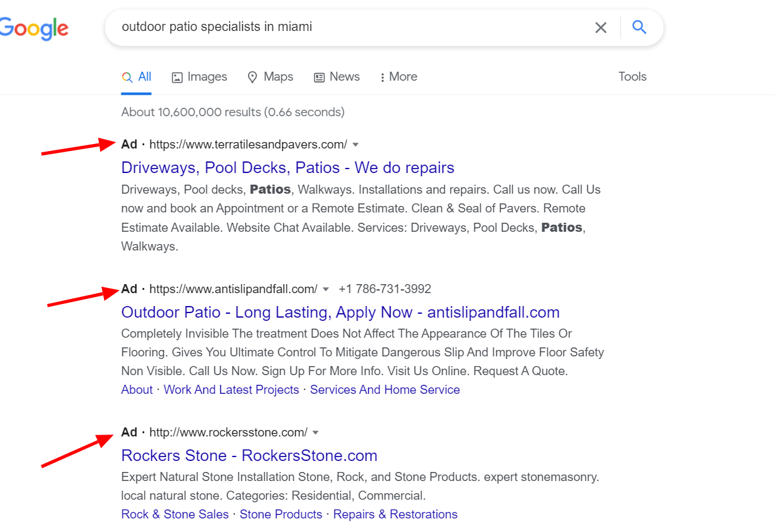Image resolution: width=775 pixels, height=532 pixels.
Task: Click the rockersstone.com ad URL
Action: (x=229, y=433)
